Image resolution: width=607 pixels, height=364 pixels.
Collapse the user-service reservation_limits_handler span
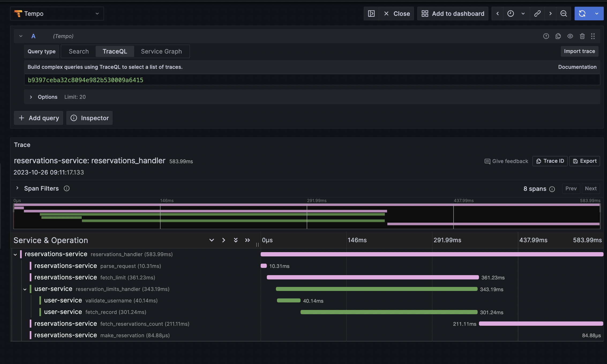25,289
